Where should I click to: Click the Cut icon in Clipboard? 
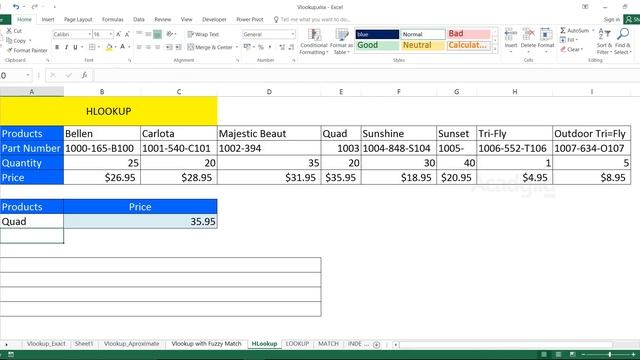[9, 31]
